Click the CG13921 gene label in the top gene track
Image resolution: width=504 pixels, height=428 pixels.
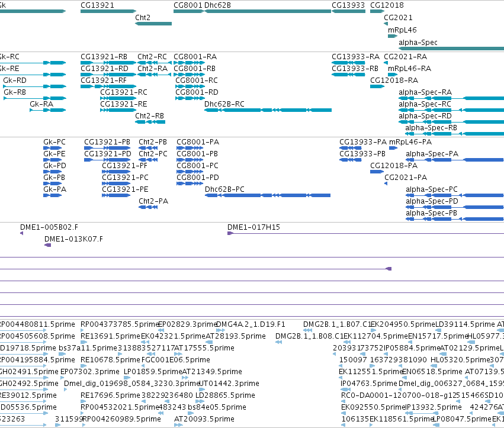[x=97, y=5]
